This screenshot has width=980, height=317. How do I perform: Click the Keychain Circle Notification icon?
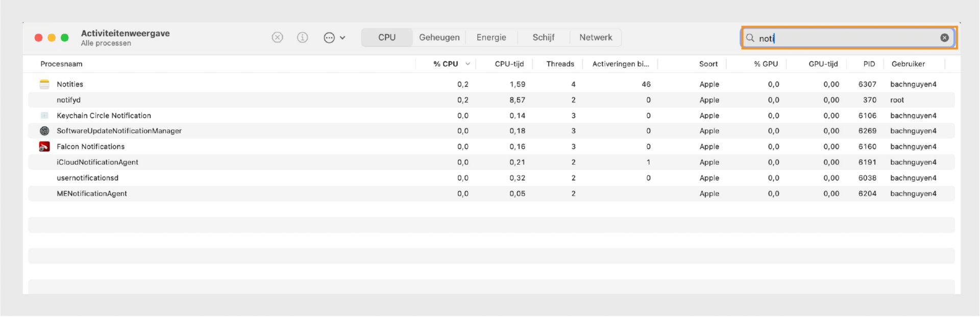coord(44,115)
